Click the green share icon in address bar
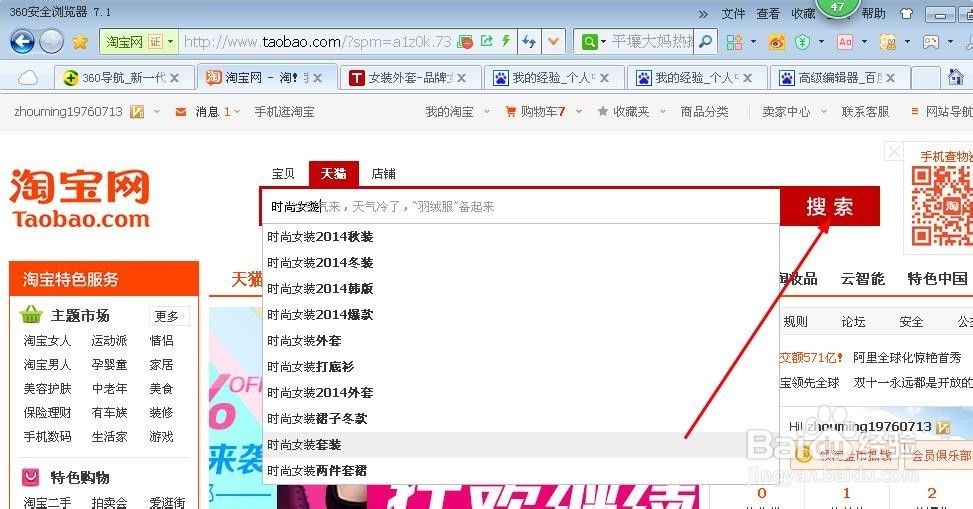The height and width of the screenshot is (509, 973). point(487,41)
